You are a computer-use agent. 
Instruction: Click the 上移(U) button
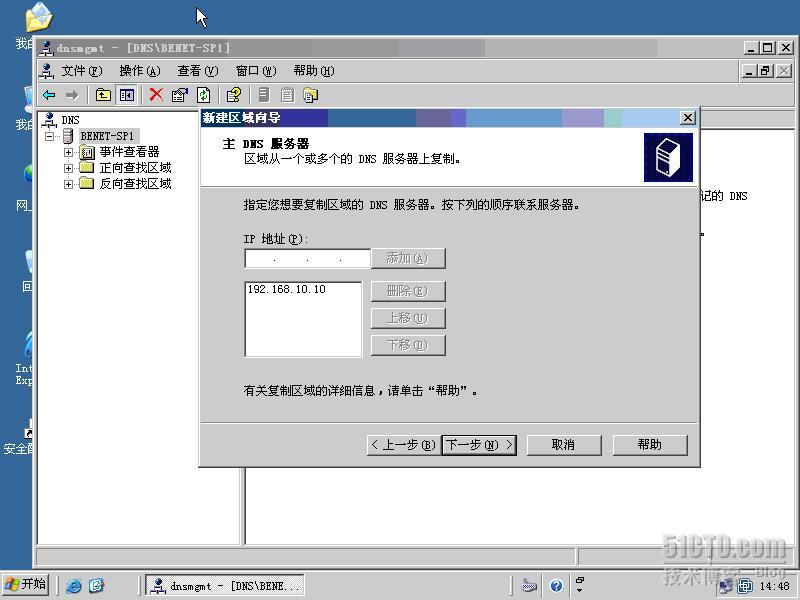click(x=408, y=318)
